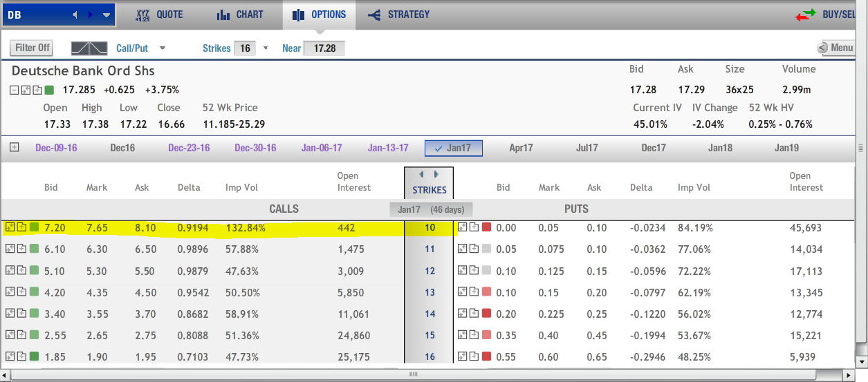
Task: Click the left arrow above STRIKES
Action: (x=422, y=175)
